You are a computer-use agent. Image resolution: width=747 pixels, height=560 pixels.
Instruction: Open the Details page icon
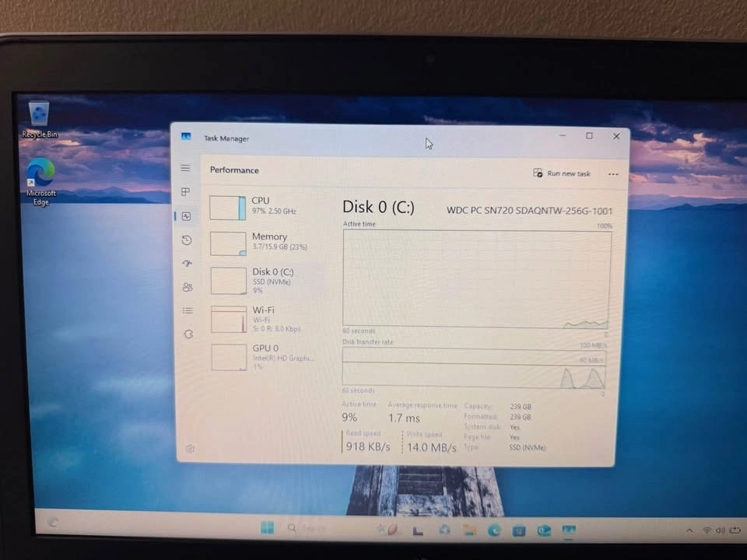(x=188, y=310)
